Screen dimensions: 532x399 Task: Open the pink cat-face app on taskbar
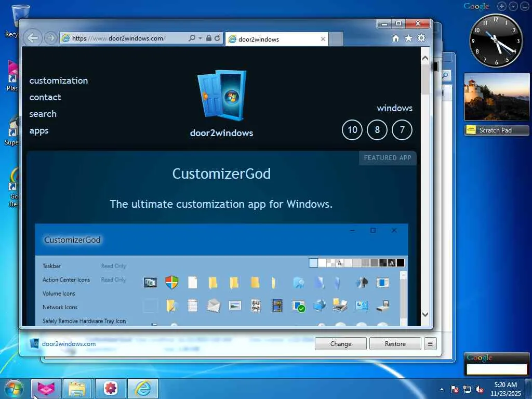click(x=46, y=389)
